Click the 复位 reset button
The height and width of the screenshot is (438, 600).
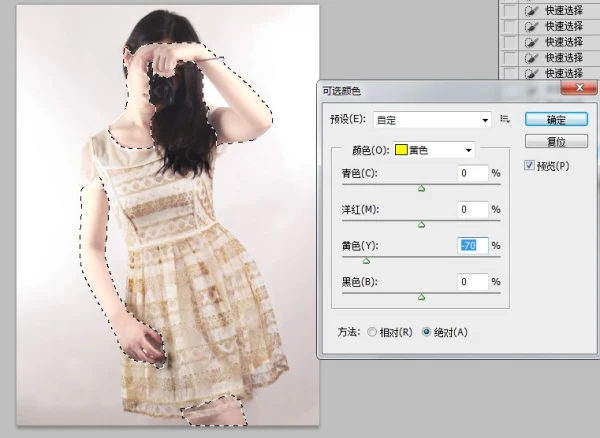[556, 142]
